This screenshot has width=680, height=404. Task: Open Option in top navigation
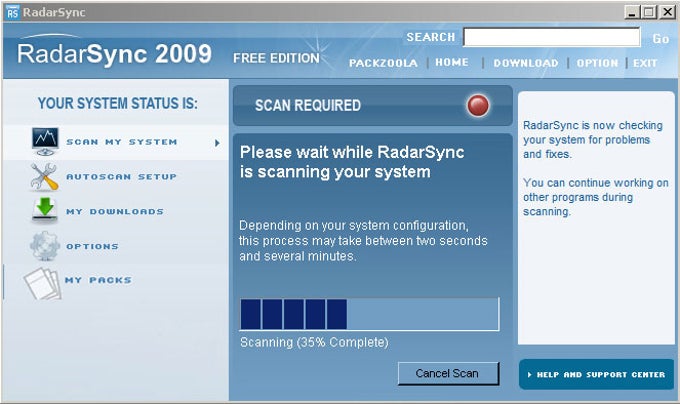[597, 63]
